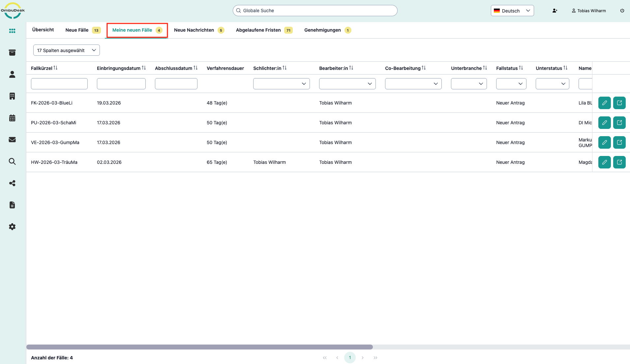Open the Schlichter:in filter dropdown
This screenshot has width=630, height=364.
click(x=281, y=84)
